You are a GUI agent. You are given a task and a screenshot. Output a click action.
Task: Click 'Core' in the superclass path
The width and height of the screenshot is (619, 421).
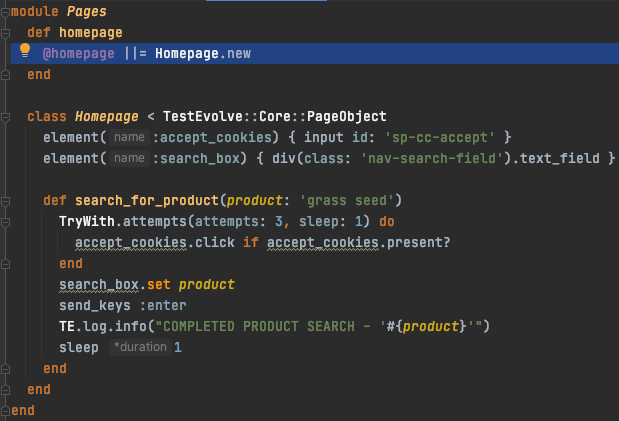[x=275, y=117]
